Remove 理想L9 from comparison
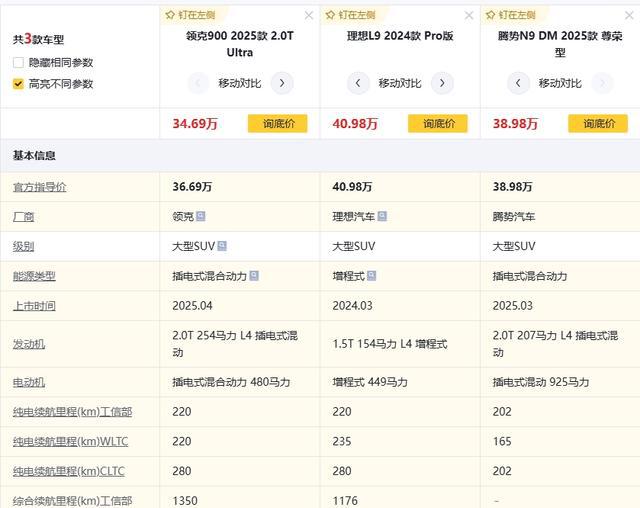Screen dimensions: 640x508 click(x=469, y=16)
